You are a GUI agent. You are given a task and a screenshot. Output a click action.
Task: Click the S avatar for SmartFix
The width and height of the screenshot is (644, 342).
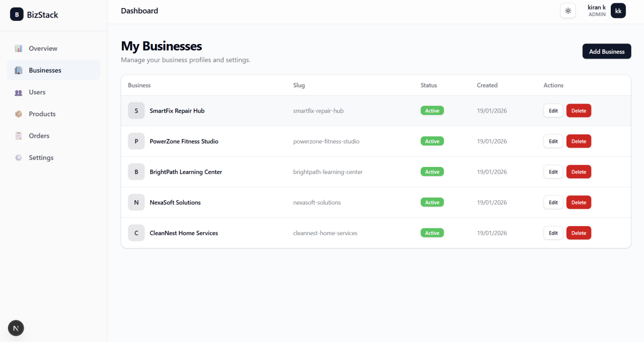coord(136,111)
